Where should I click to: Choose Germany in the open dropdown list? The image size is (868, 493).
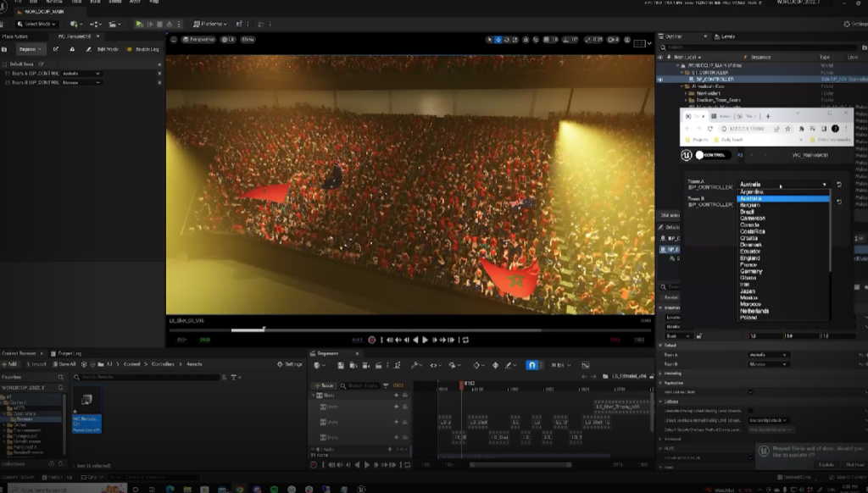click(x=751, y=271)
